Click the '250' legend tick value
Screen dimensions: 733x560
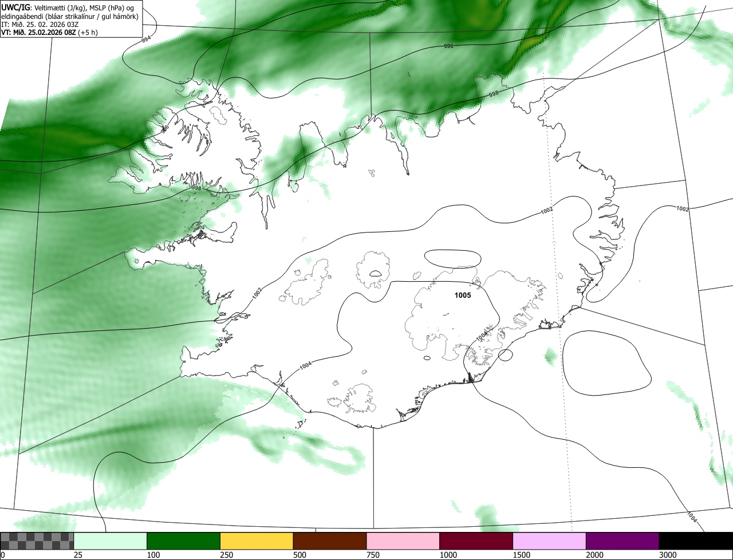click(226, 555)
